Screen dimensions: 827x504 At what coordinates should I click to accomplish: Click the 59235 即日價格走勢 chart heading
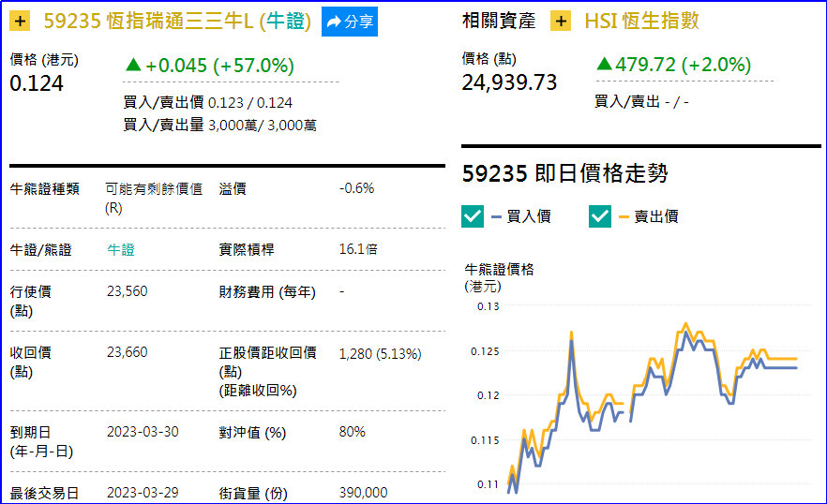pyautogui.click(x=564, y=173)
